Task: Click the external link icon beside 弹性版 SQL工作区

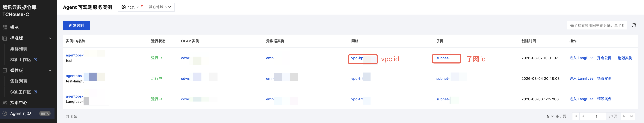Action: [35, 92]
